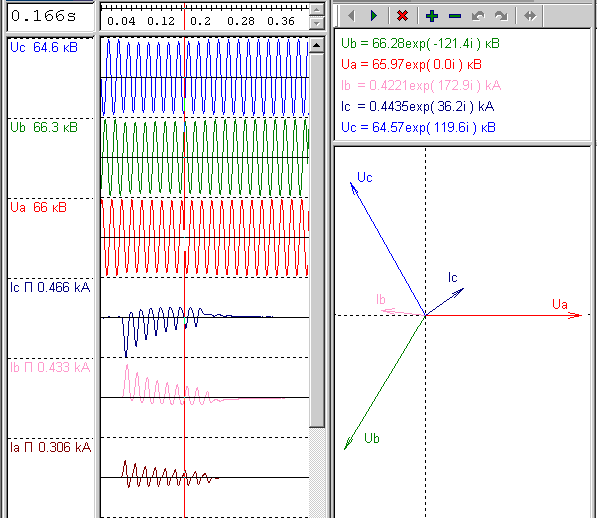The width and height of the screenshot is (597, 518).
Task: Click the green play forward arrow icon
Action: click(x=374, y=16)
